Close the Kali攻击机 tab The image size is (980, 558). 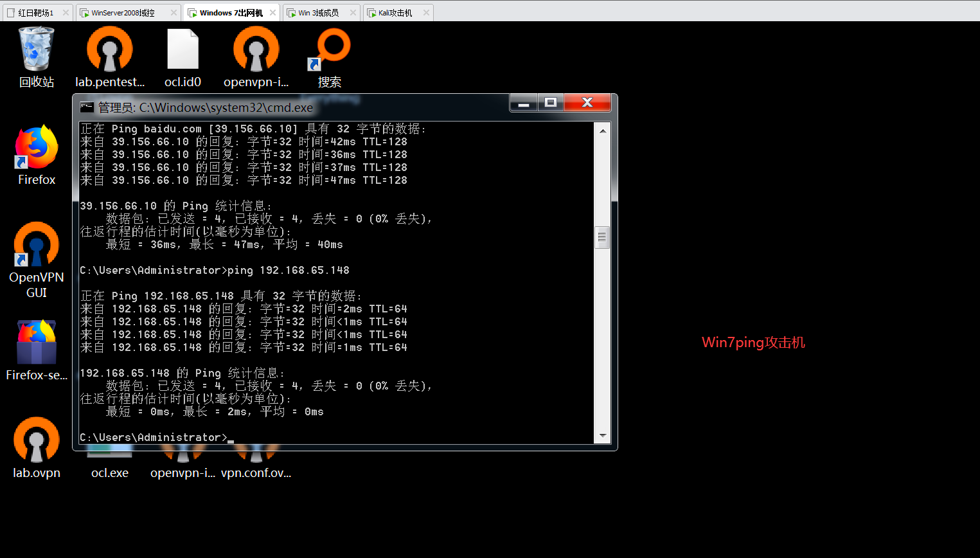click(x=426, y=13)
